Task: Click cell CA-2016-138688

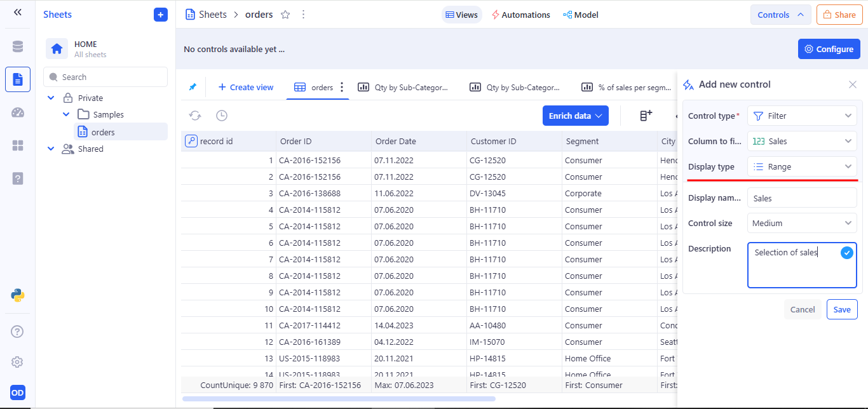Action: coord(323,193)
